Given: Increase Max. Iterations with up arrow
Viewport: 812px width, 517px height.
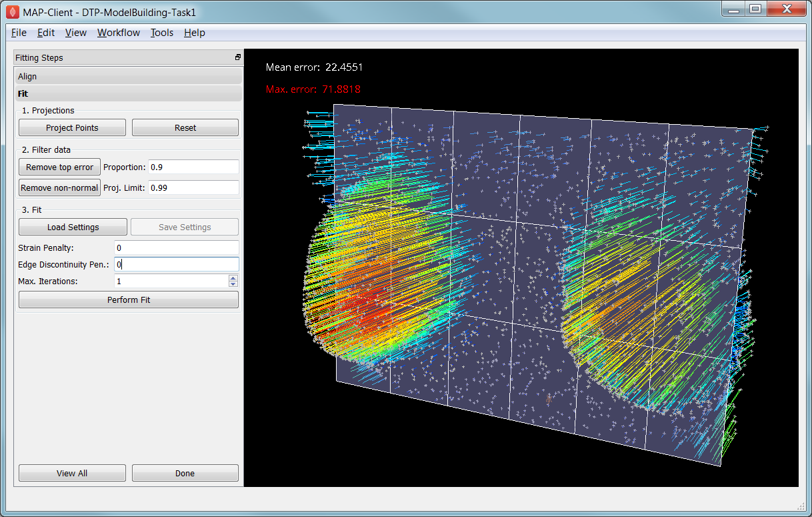Looking at the screenshot, I should (x=233, y=278).
